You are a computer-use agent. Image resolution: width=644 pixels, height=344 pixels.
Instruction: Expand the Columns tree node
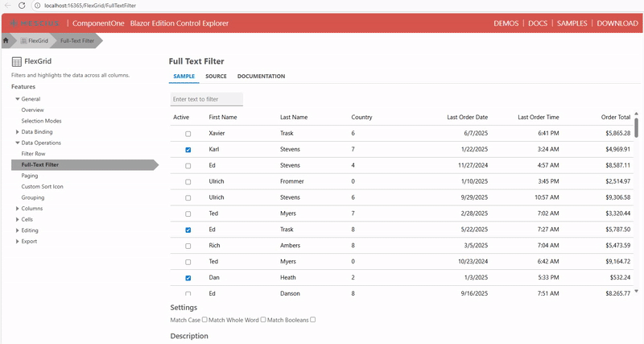pos(18,209)
